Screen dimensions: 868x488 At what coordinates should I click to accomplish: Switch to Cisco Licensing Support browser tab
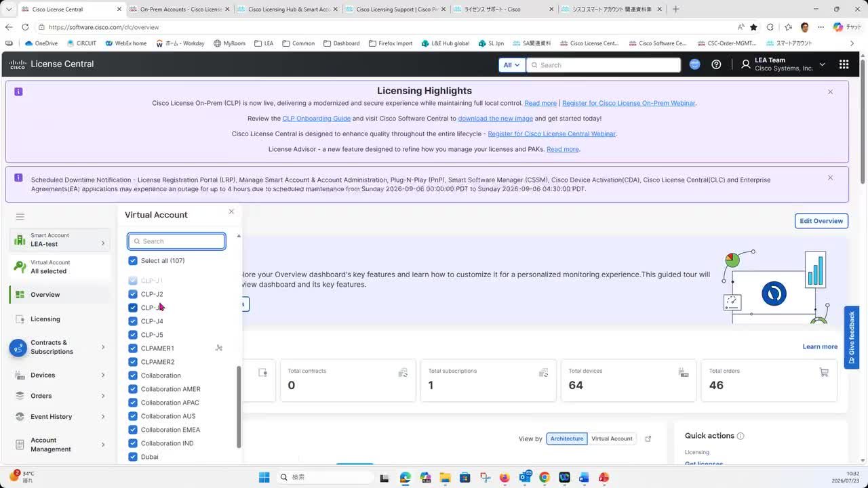pos(397,9)
